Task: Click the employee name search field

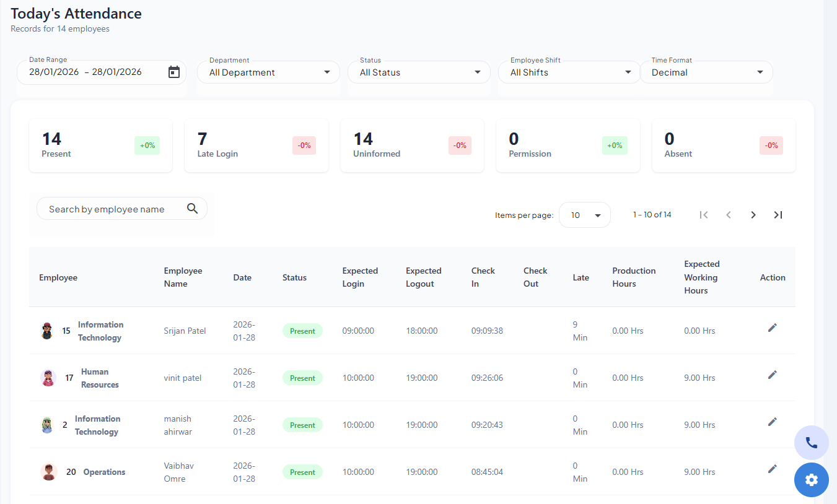Action: [112, 209]
